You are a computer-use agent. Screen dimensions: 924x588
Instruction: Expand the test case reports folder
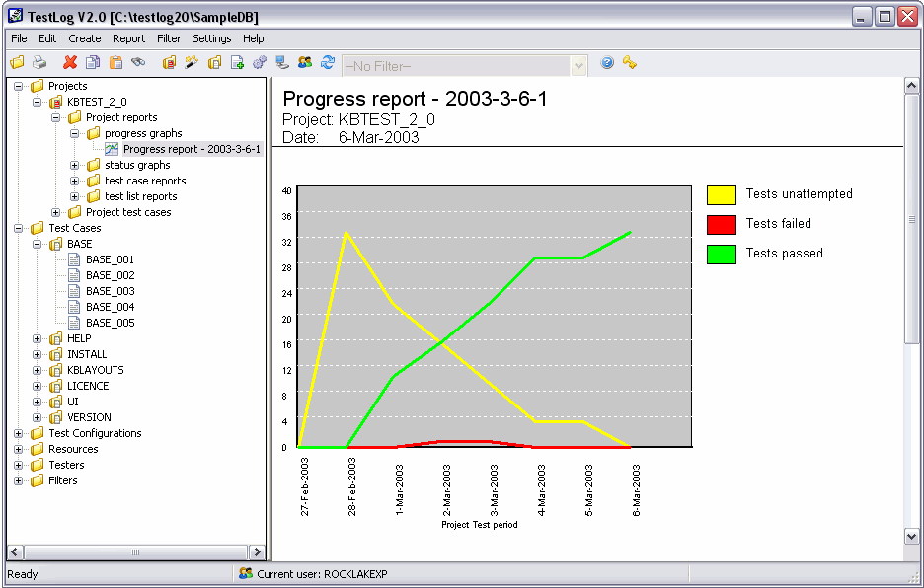[75, 181]
